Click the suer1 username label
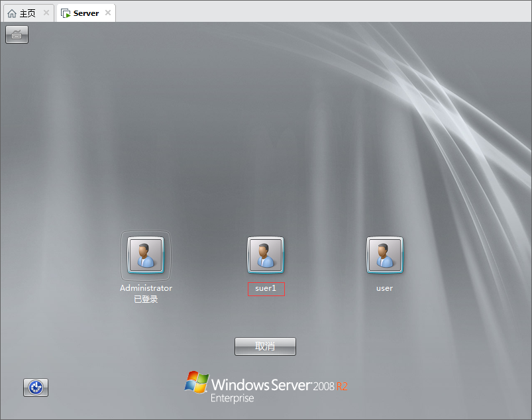 click(x=266, y=289)
